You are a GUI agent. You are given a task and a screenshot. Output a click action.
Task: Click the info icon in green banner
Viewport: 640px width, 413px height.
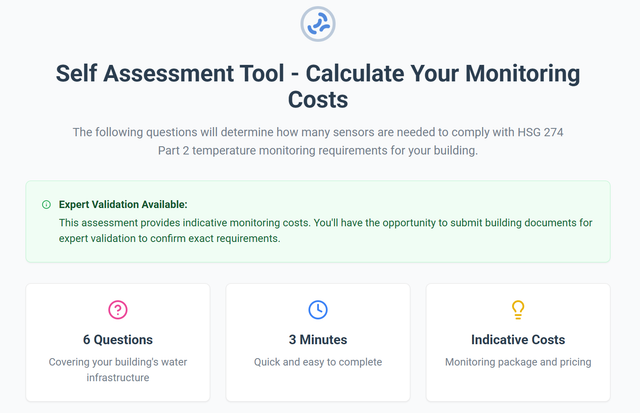(x=46, y=204)
